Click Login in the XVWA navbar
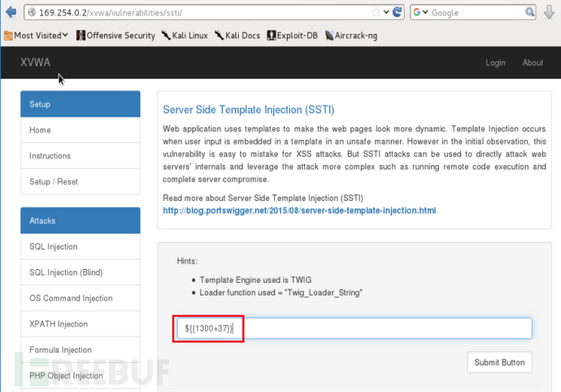This screenshot has width=561, height=392. pyautogui.click(x=495, y=63)
